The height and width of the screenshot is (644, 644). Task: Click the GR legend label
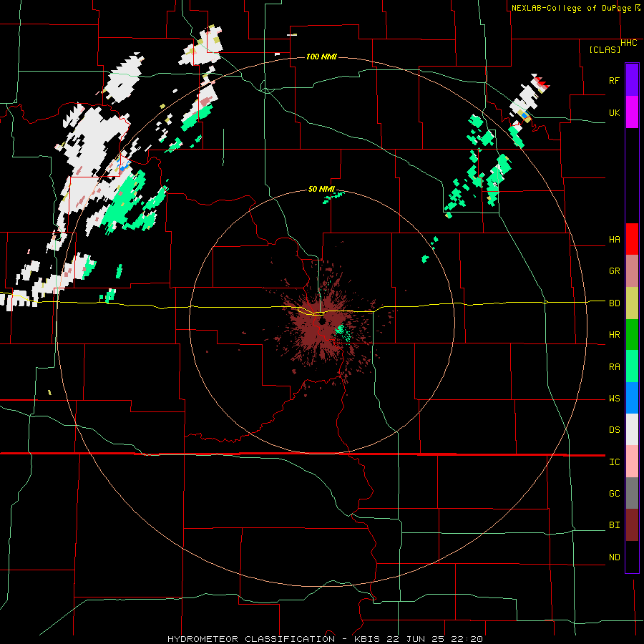pos(614,271)
